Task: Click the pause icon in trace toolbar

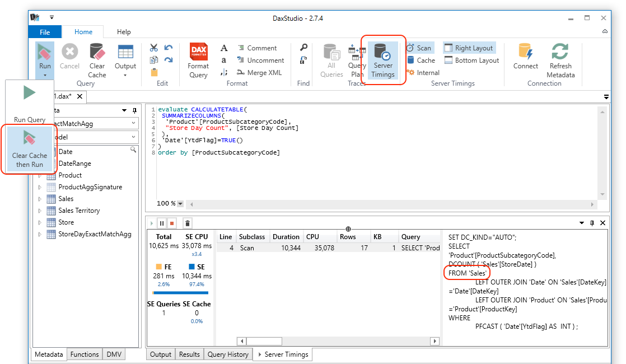Action: tap(162, 223)
